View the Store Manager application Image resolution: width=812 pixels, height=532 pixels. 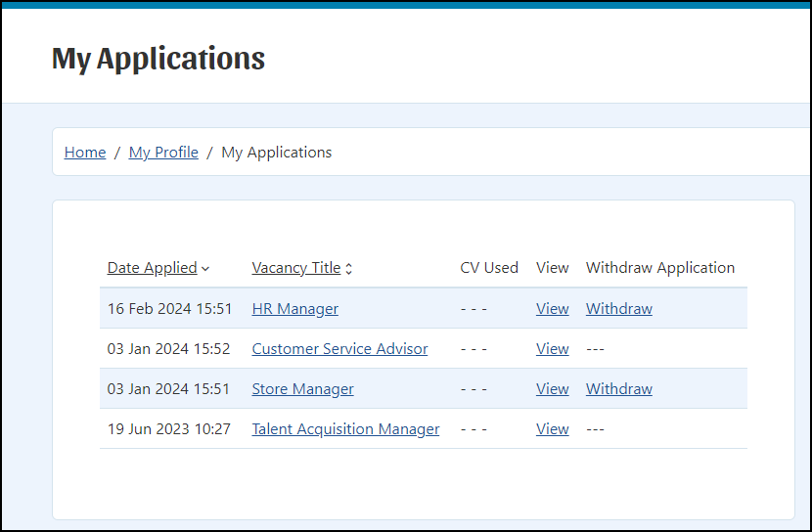pyautogui.click(x=553, y=388)
